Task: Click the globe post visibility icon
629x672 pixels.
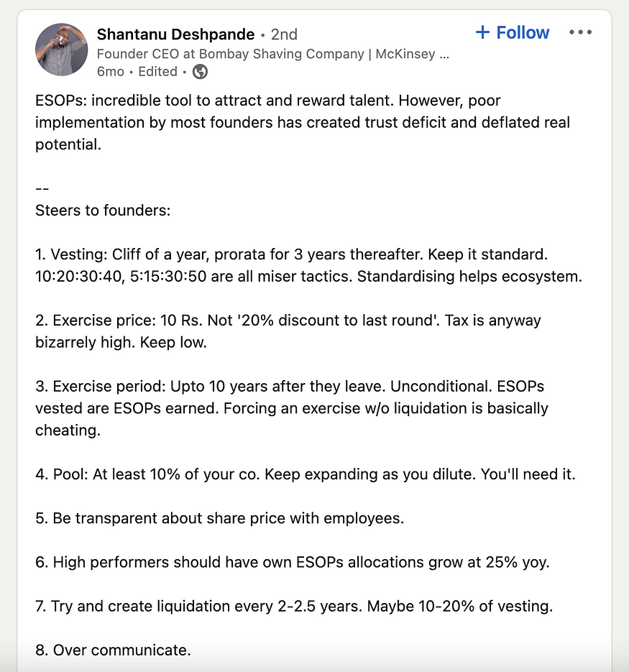Action: point(200,72)
